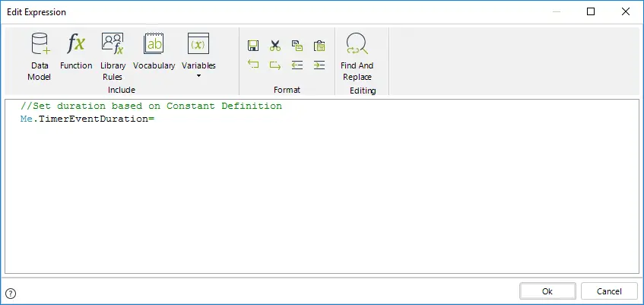Open the Library Rules picker

113,57
